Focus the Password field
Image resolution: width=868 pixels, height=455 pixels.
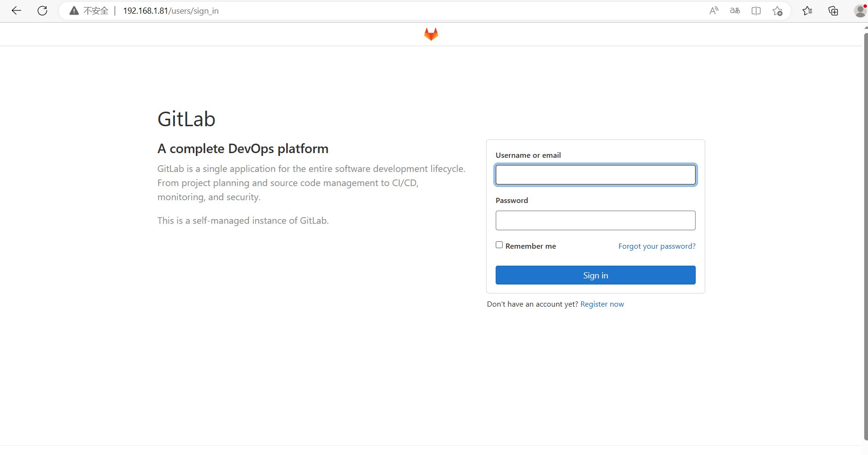coord(595,220)
